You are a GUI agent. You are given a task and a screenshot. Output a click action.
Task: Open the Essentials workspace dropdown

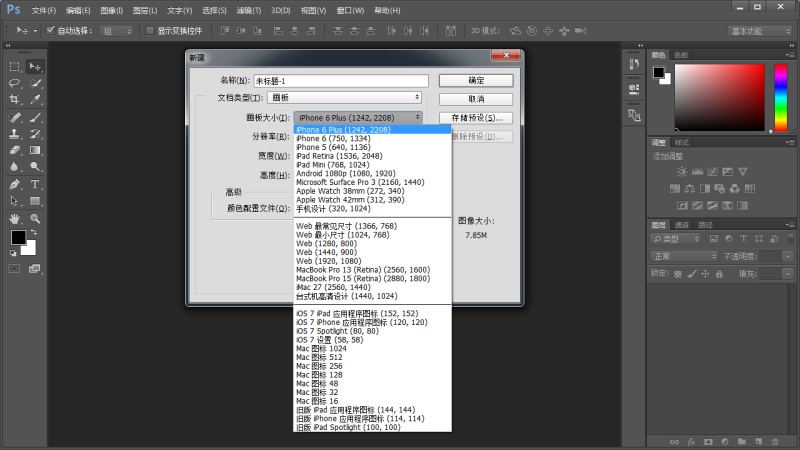click(x=759, y=31)
